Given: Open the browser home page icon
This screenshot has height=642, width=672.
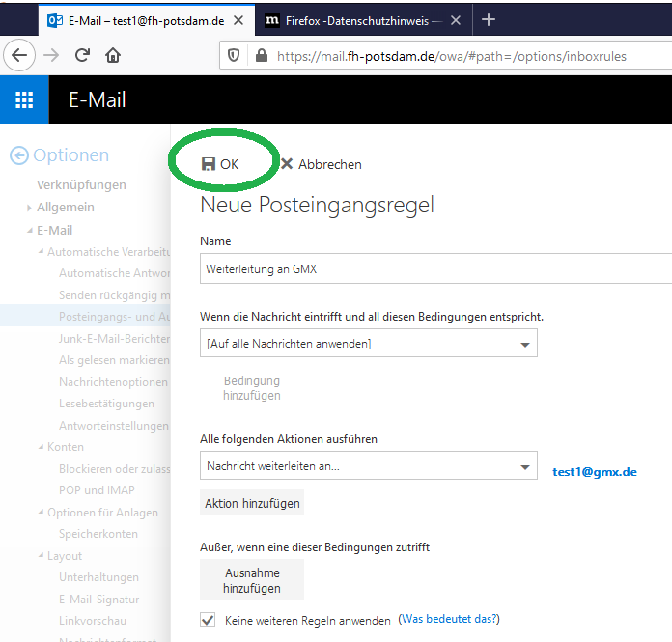Looking at the screenshot, I should [x=113, y=55].
